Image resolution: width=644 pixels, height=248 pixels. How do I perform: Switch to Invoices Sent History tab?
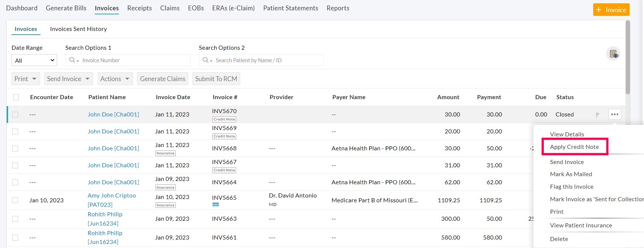pos(78,29)
